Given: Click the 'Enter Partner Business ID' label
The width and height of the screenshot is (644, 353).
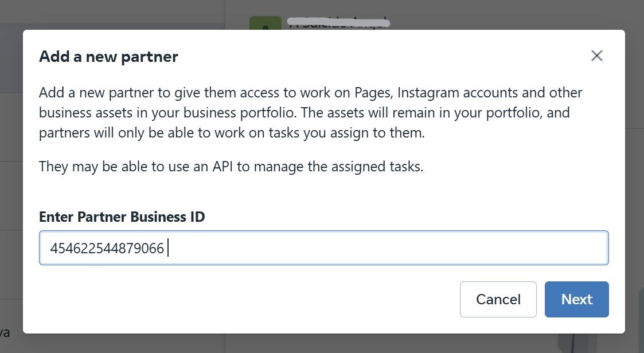Looking at the screenshot, I should pos(122,217).
